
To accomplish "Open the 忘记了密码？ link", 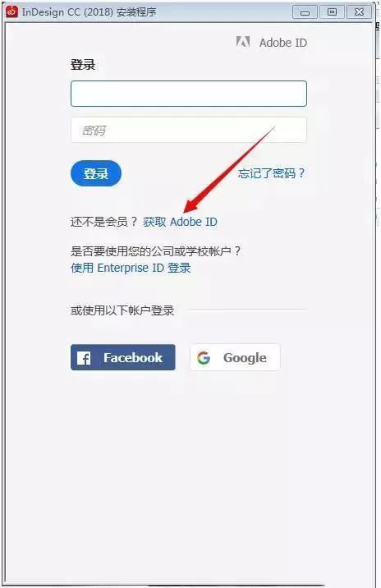I will pyautogui.click(x=272, y=173).
